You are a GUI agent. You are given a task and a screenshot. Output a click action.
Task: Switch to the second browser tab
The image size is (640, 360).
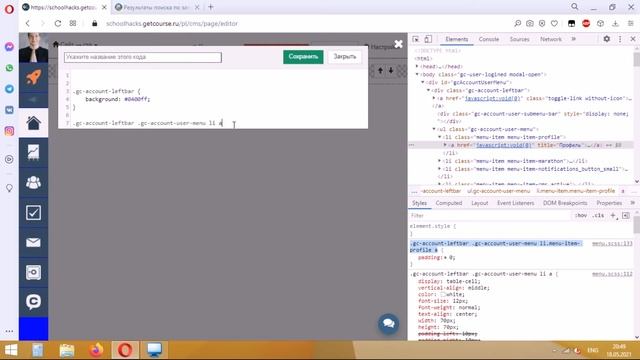click(156, 7)
